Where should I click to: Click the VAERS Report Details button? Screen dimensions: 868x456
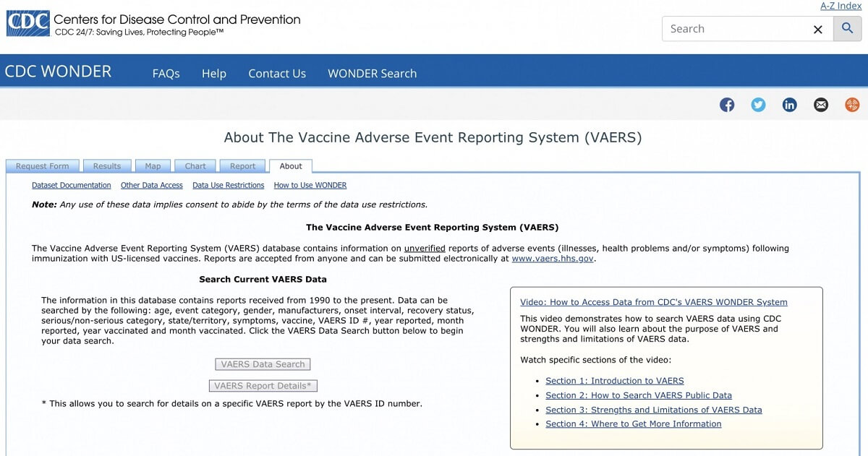tap(263, 386)
